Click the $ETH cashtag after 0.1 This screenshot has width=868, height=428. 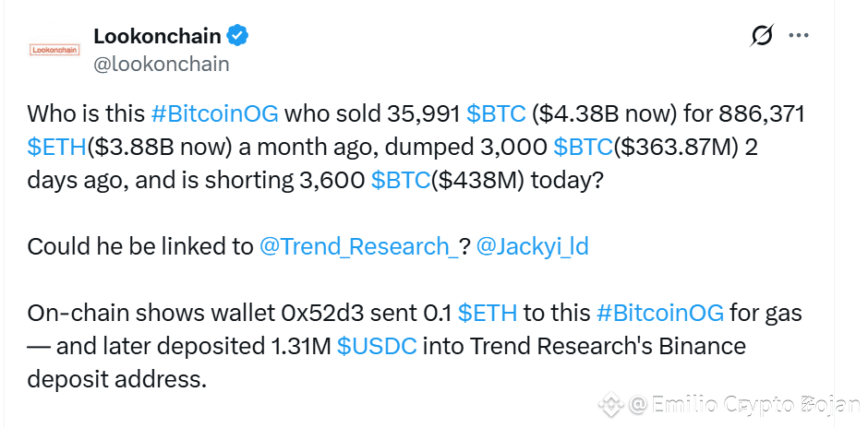487,314
